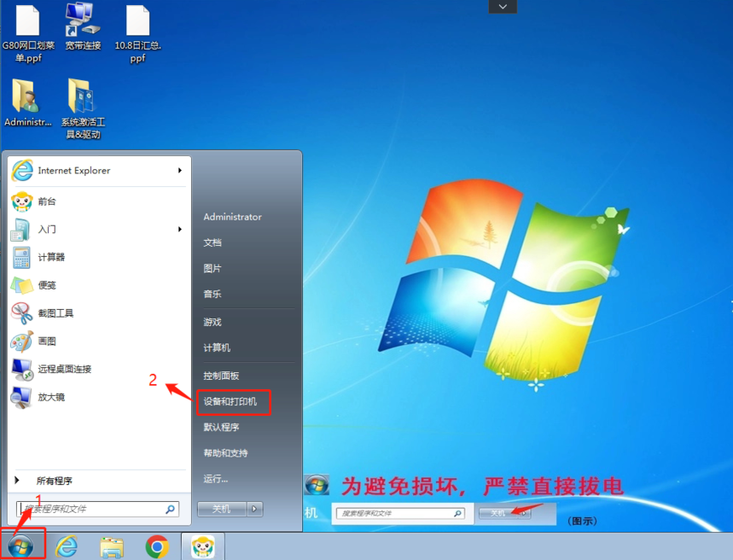Open 帮助和支持 help and support

(226, 453)
